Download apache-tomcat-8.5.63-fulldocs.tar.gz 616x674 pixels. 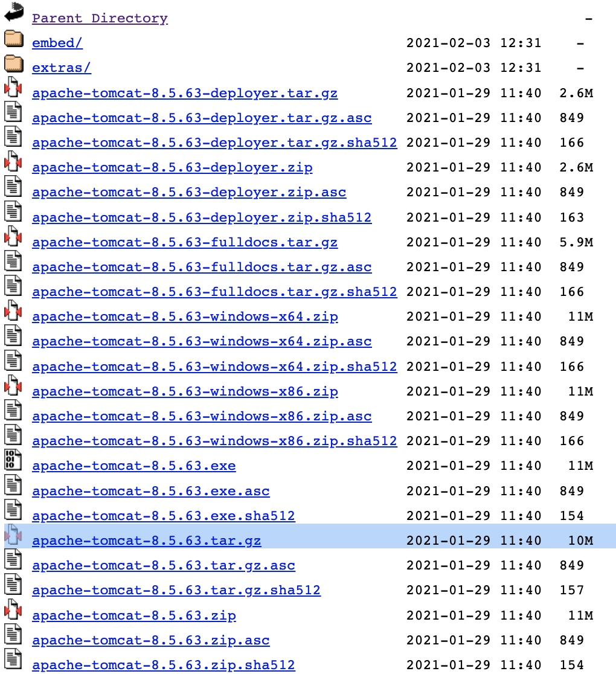click(185, 242)
